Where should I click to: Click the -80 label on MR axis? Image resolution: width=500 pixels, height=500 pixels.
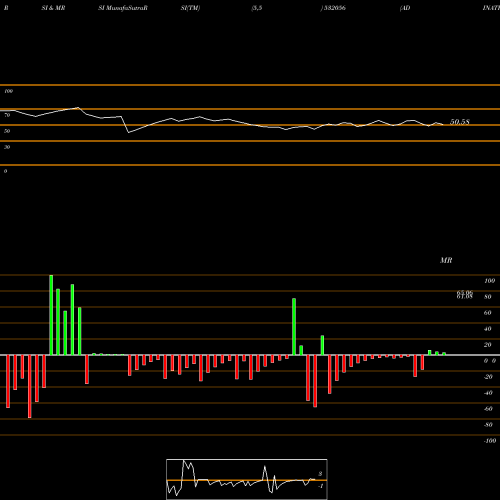coord(488,425)
